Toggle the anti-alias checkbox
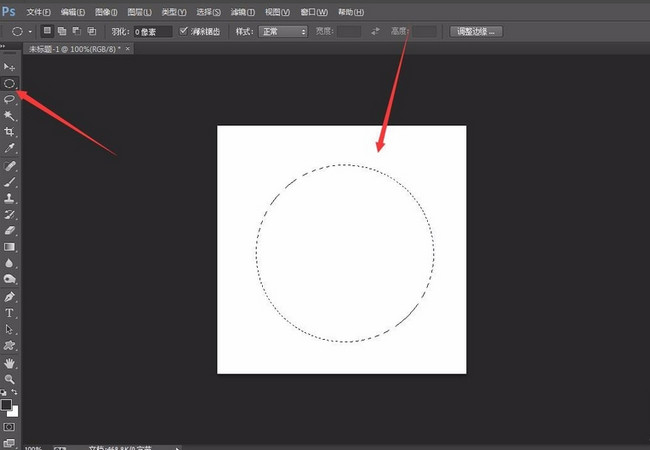This screenshot has width=650, height=450. pos(183,31)
